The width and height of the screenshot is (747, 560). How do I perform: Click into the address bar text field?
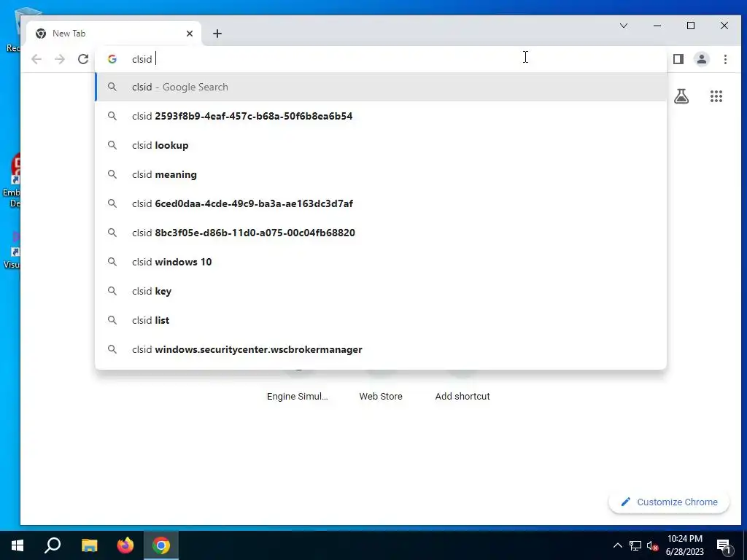(381, 59)
